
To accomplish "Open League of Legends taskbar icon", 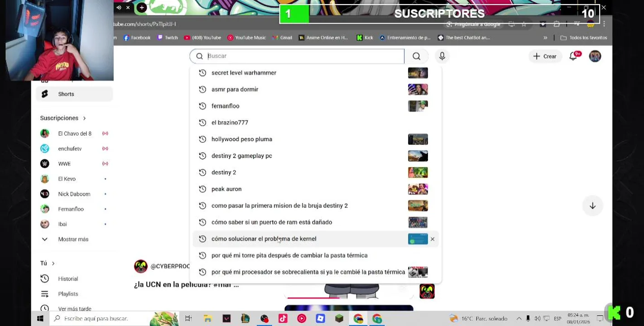I will pos(245,319).
